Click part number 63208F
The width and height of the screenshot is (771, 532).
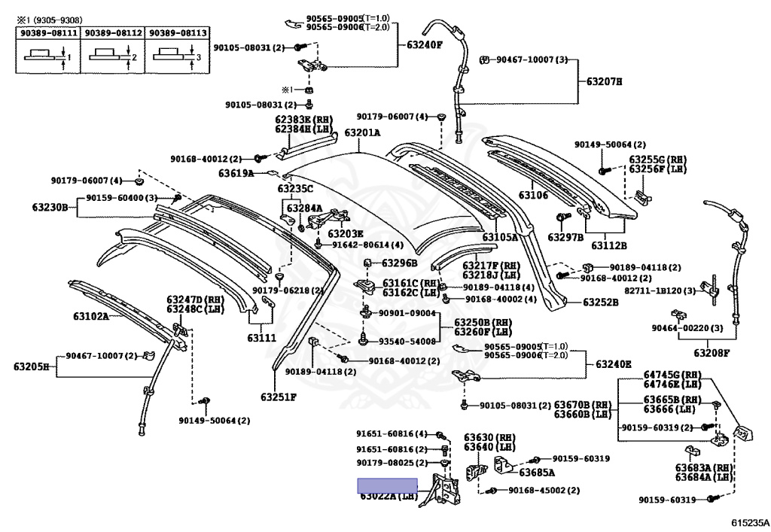tap(712, 352)
